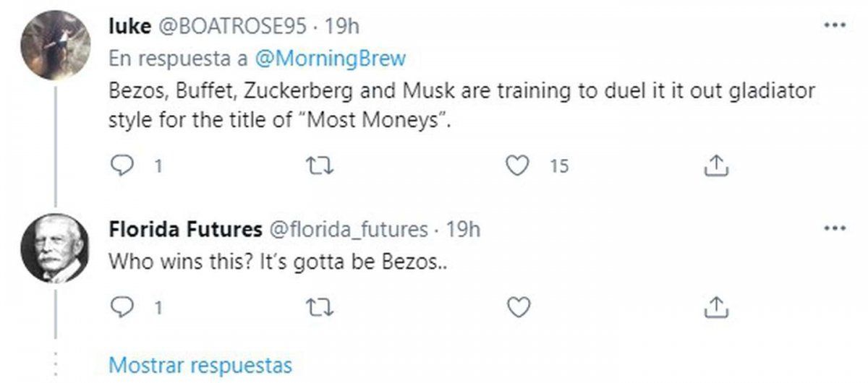Retweet luke's tweet about gladiator duel
This screenshot has width=868, height=383.
(x=318, y=167)
